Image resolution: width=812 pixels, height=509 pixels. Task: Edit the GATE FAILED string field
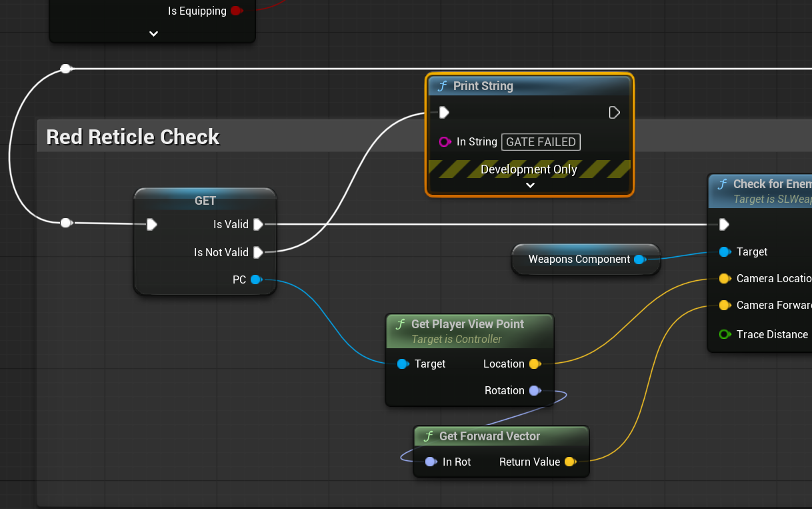(541, 141)
